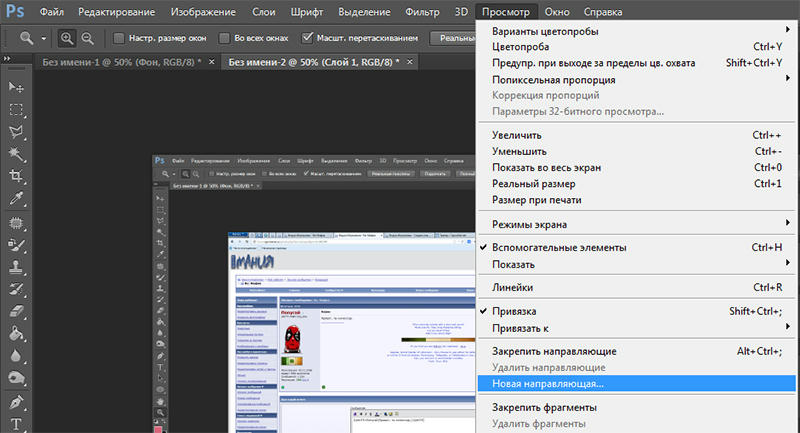The width and height of the screenshot is (800, 433).
Task: Select the Eraser tool
Action: 16,311
